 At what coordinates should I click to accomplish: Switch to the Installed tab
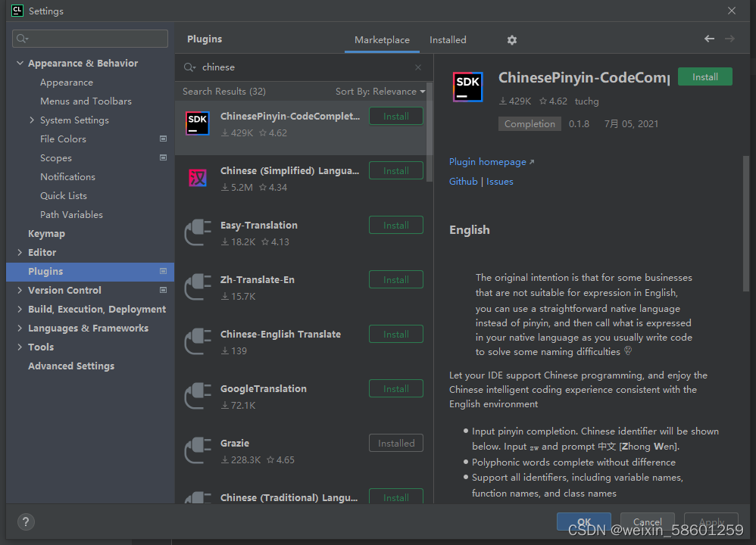click(448, 40)
